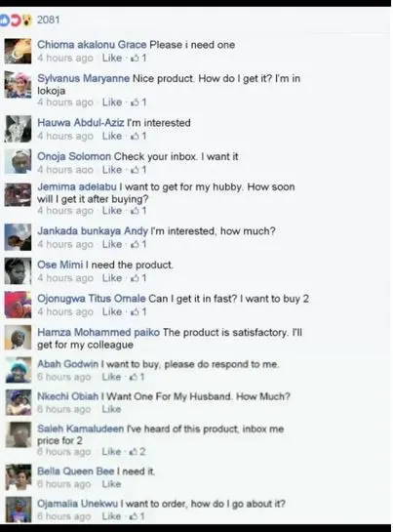Like Nkechi Obiah's comment
The height and width of the screenshot is (532, 393).
pyautogui.click(x=111, y=409)
